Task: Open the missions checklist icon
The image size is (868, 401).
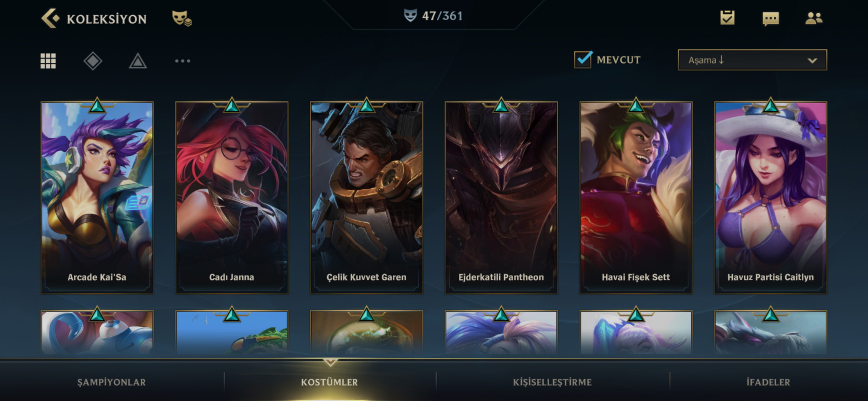Action: click(x=727, y=18)
